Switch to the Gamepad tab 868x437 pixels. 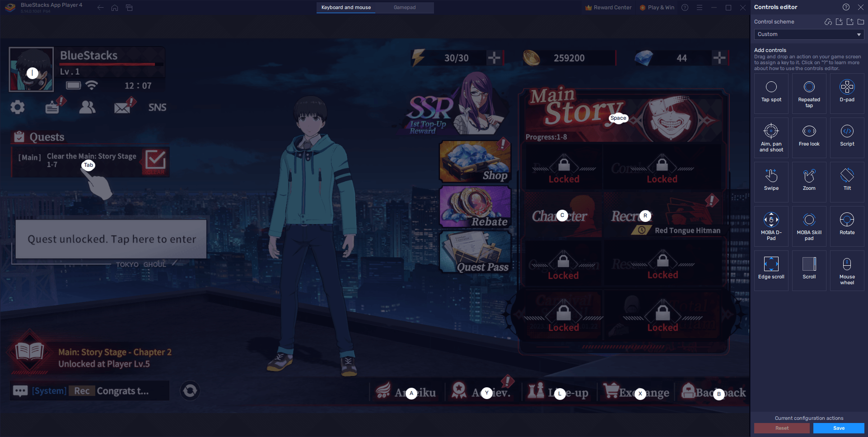(405, 8)
